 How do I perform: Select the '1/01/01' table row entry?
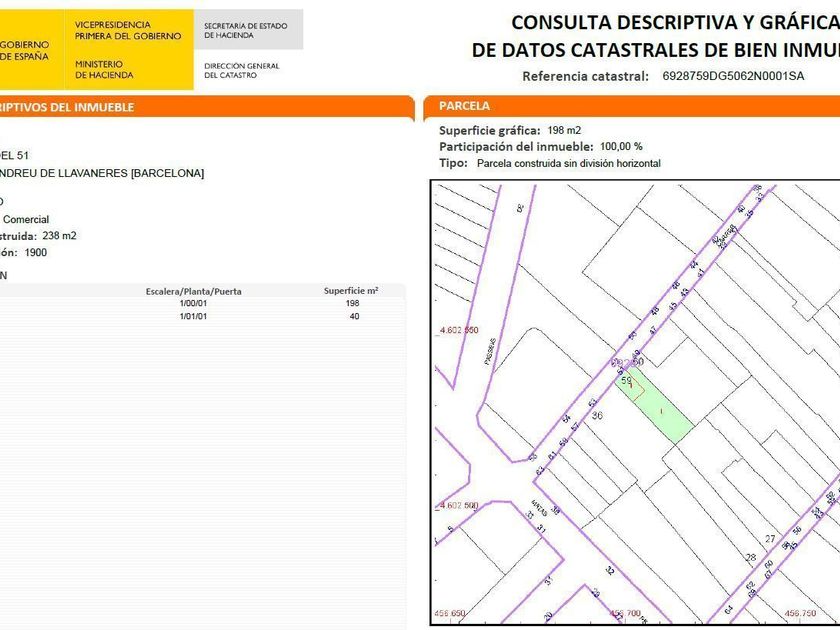[193, 317]
